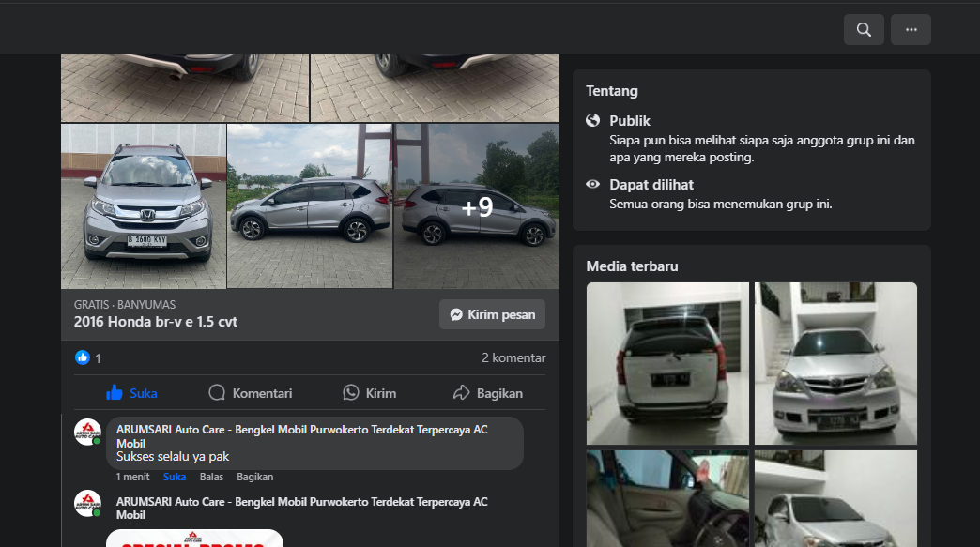Open the 2 komentar link
The width and height of the screenshot is (980, 547).
[x=513, y=357]
